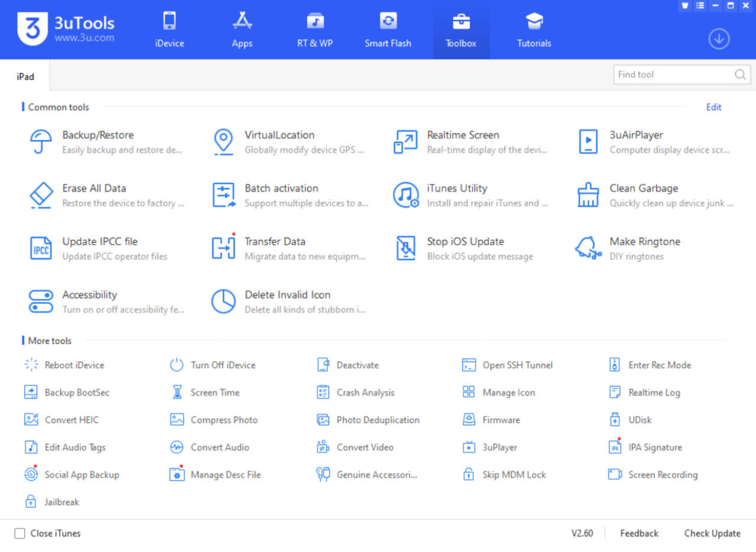This screenshot has width=756, height=552.
Task: Open SSH Tunnel terminal icon
Action: click(x=469, y=365)
